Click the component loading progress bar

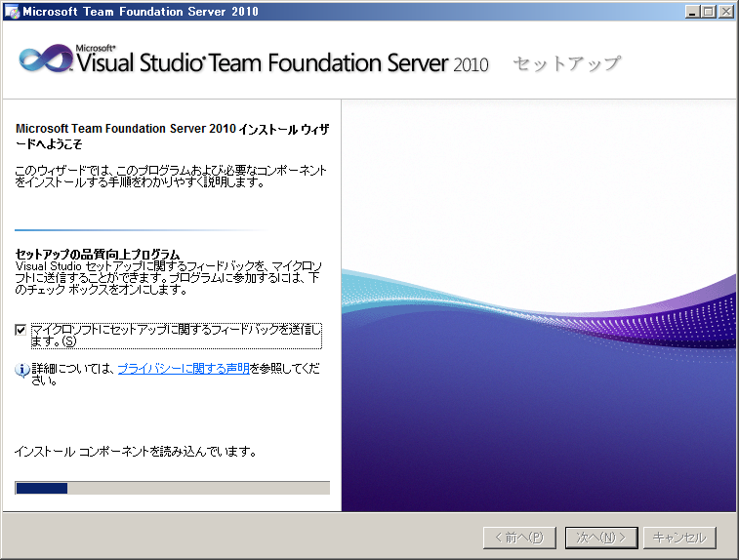pos(172,488)
